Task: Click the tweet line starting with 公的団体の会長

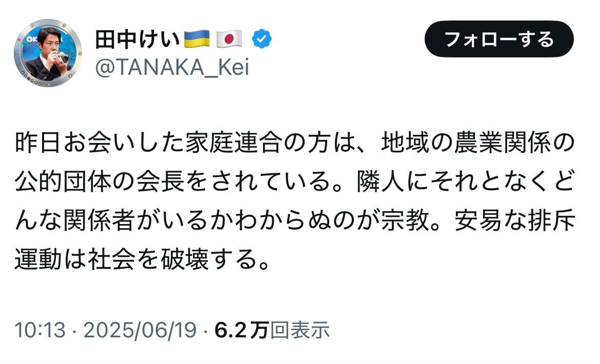Action: pos(295,181)
